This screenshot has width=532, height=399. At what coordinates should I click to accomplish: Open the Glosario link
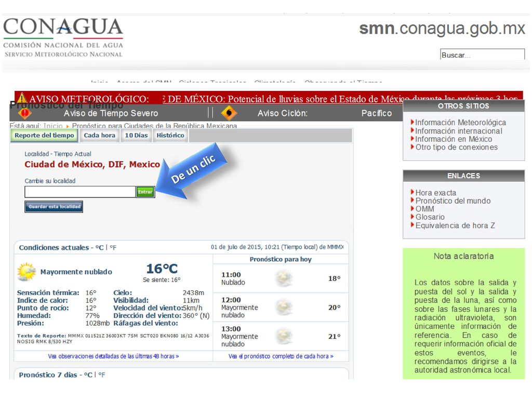(x=430, y=217)
